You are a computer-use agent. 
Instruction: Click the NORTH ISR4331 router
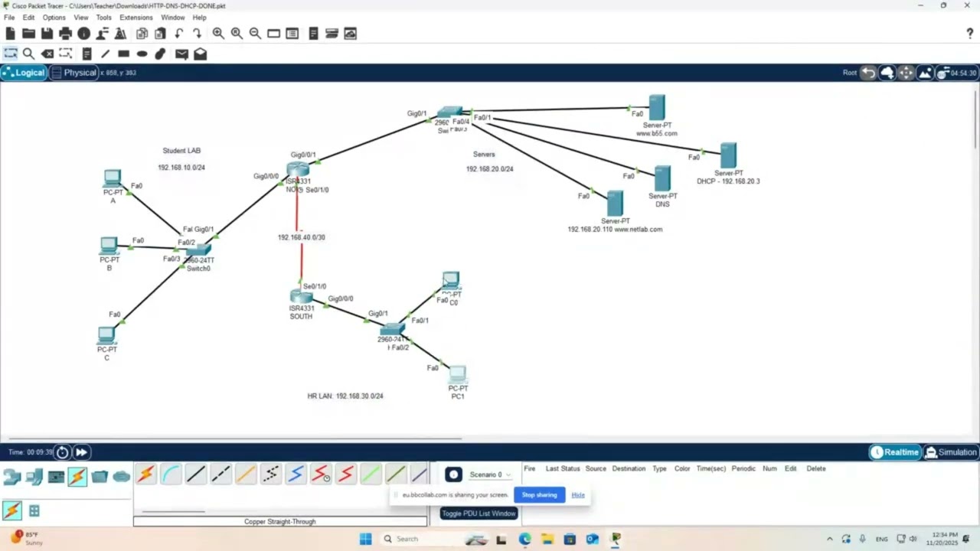coord(299,171)
